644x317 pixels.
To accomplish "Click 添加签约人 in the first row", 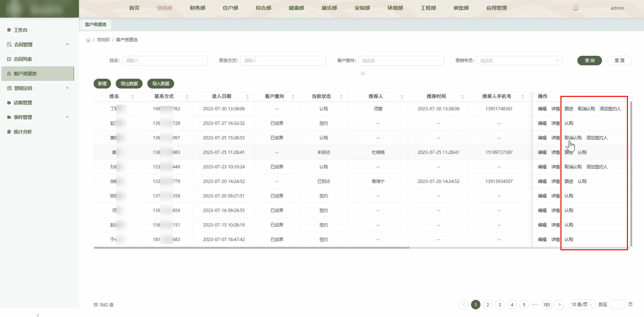I will click(610, 109).
